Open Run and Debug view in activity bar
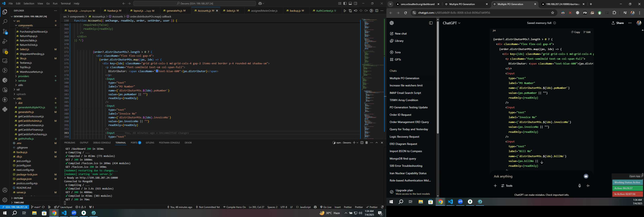This screenshot has width=644, height=217. click(5, 41)
